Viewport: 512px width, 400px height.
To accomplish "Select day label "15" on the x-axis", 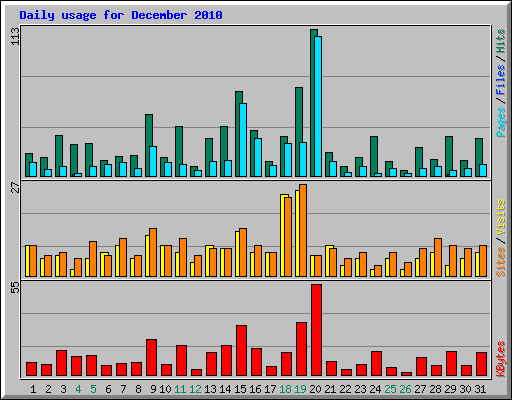I will [240, 389].
